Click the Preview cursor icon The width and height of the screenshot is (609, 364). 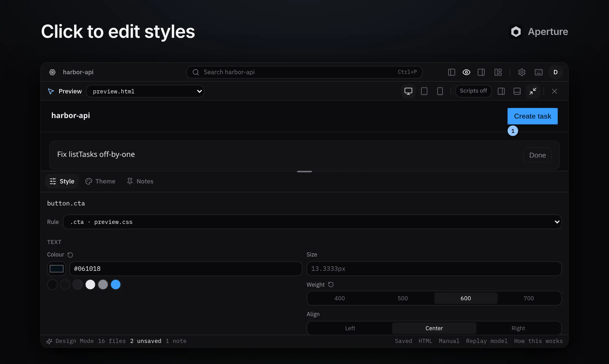[x=51, y=91]
